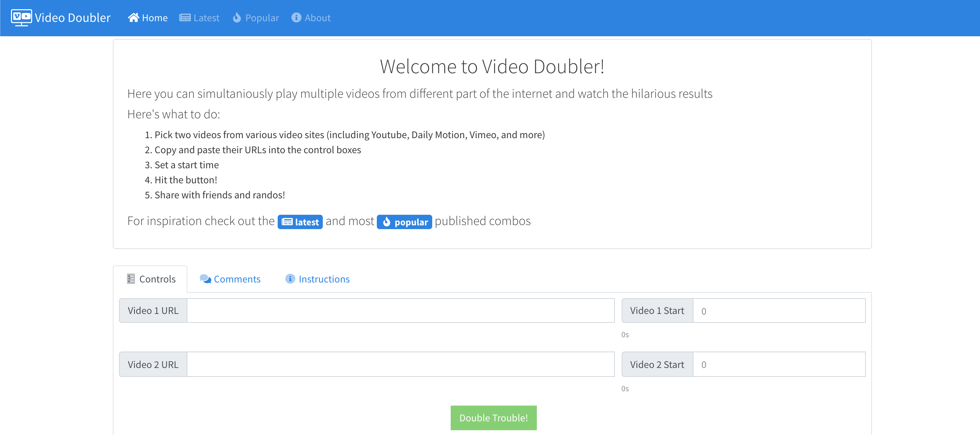
Task: Switch to the Comments tab
Action: (x=237, y=279)
